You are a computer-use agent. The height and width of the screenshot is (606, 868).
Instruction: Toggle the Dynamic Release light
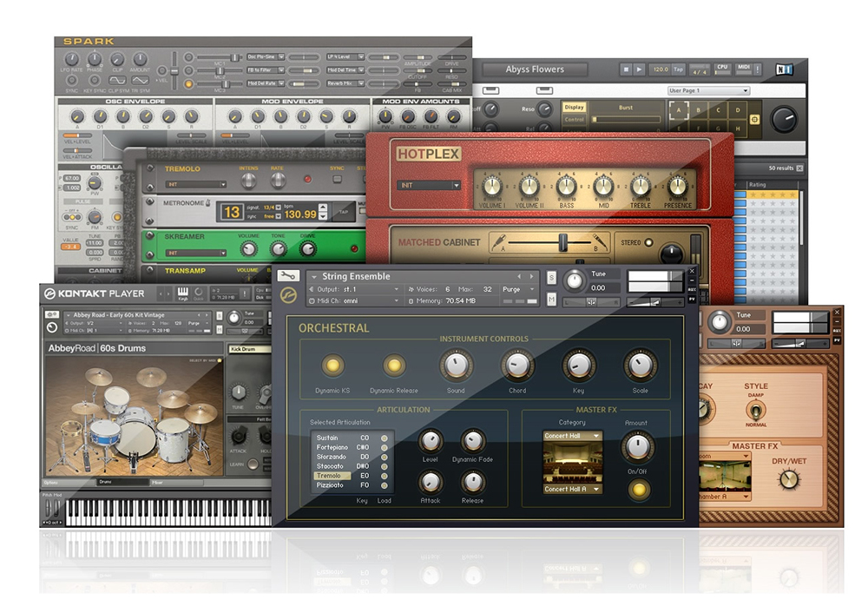[394, 366]
